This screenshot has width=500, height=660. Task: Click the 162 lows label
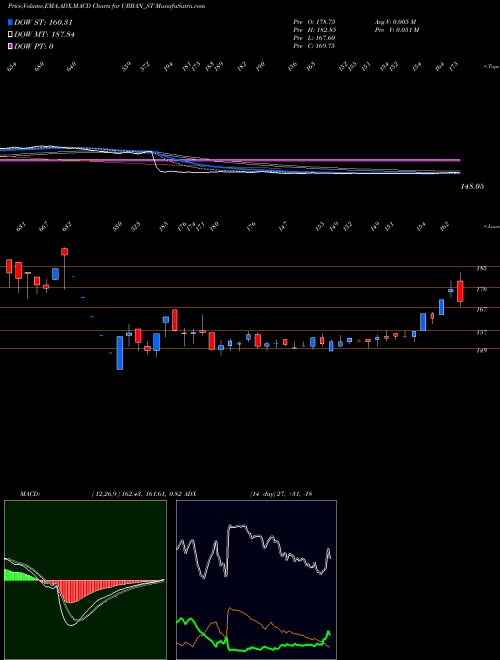click(446, 227)
